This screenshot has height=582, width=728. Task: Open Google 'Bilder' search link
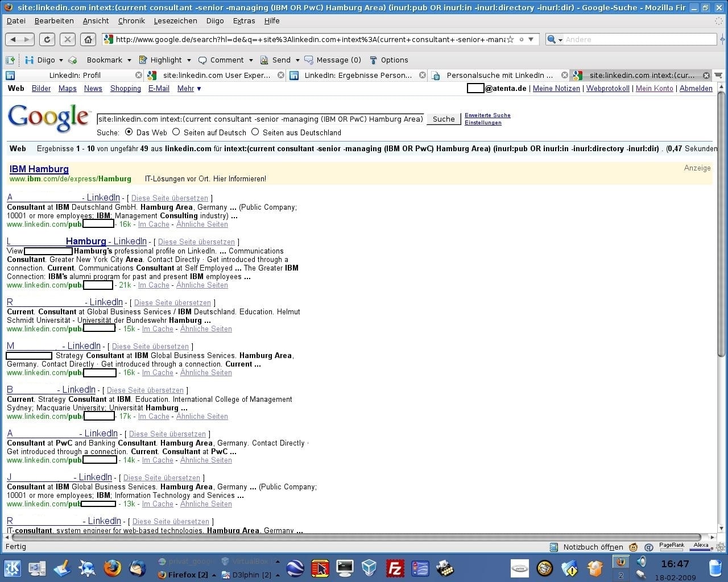[41, 88]
